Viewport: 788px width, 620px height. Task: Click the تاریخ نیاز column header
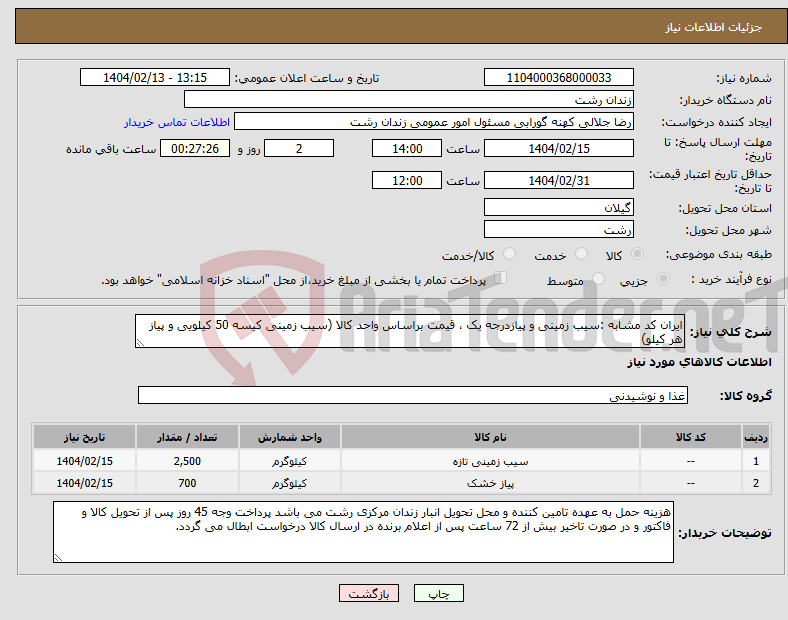pos(84,437)
